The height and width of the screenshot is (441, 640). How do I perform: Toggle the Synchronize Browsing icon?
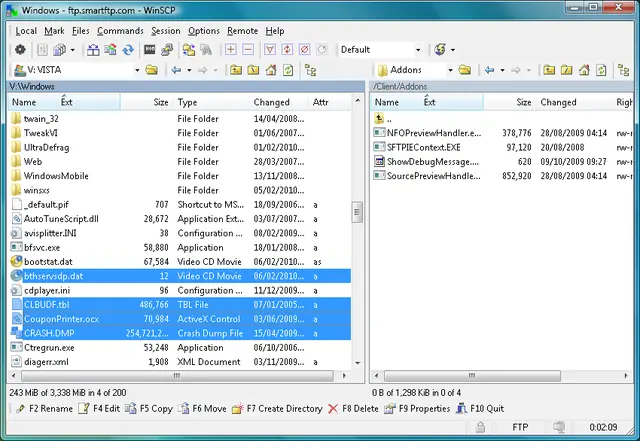(x=189, y=50)
